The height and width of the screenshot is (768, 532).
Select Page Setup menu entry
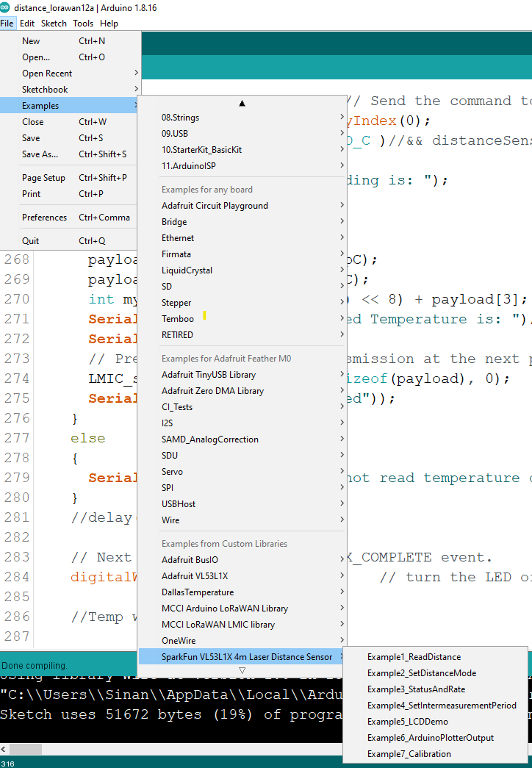[x=43, y=178]
